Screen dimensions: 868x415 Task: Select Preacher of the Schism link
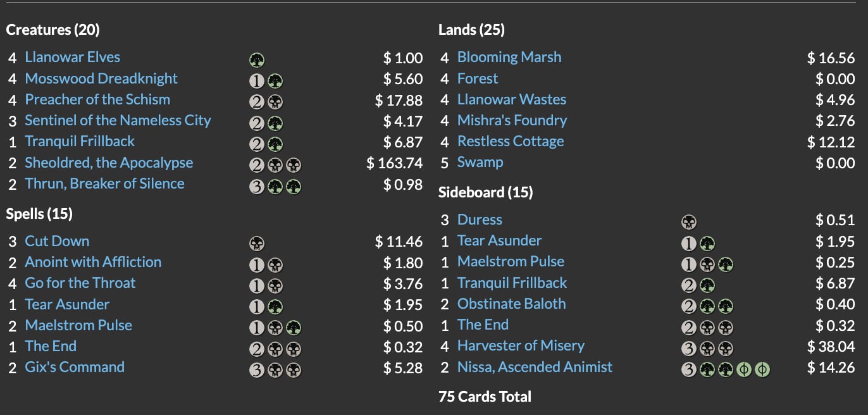pos(97,99)
